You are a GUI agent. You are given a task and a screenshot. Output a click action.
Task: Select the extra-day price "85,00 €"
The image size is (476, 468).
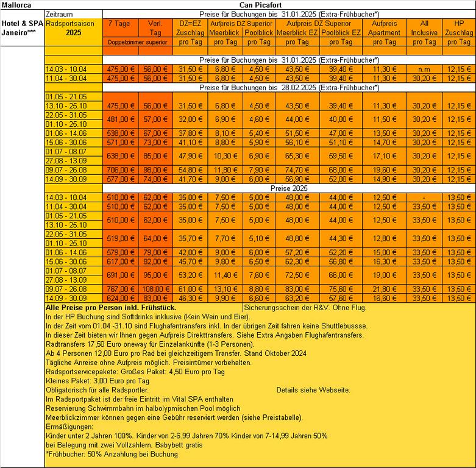tap(155, 156)
